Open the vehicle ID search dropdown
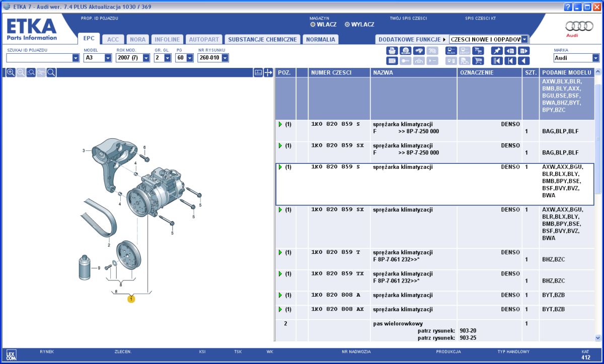The height and width of the screenshot is (364, 604). (x=76, y=58)
